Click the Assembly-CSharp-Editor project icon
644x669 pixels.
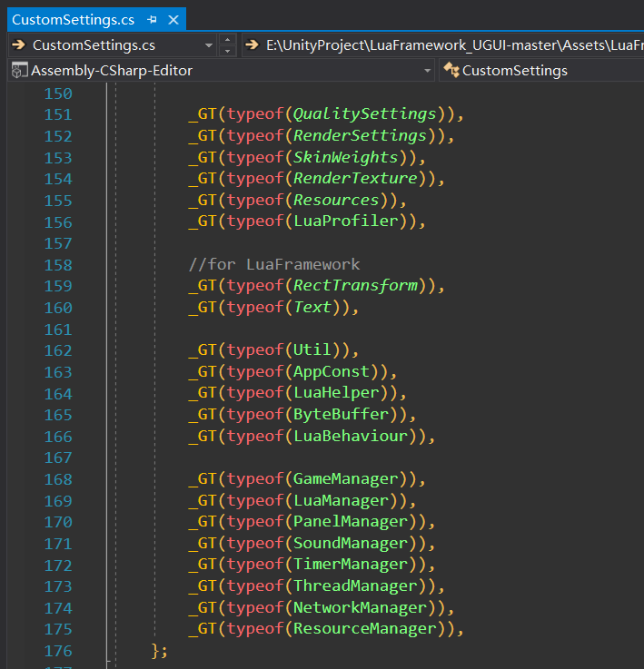point(19,71)
